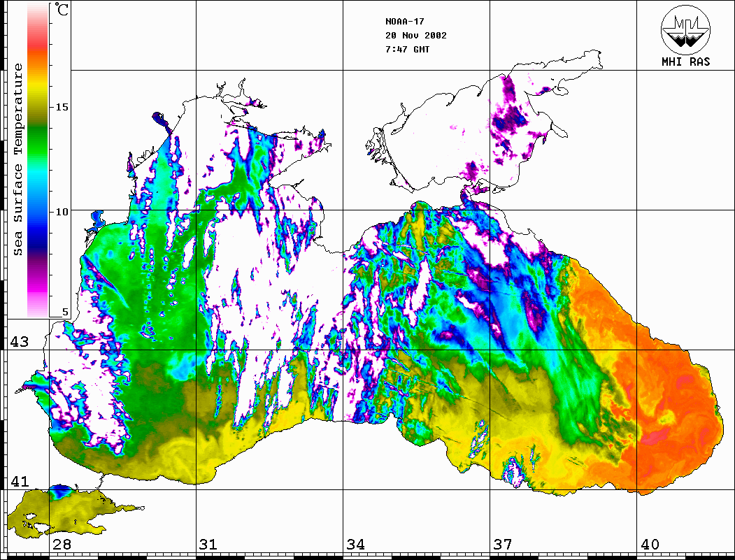Viewport: 735px width, 560px height.
Task: Click the longitude label 40
Action: click(x=650, y=544)
